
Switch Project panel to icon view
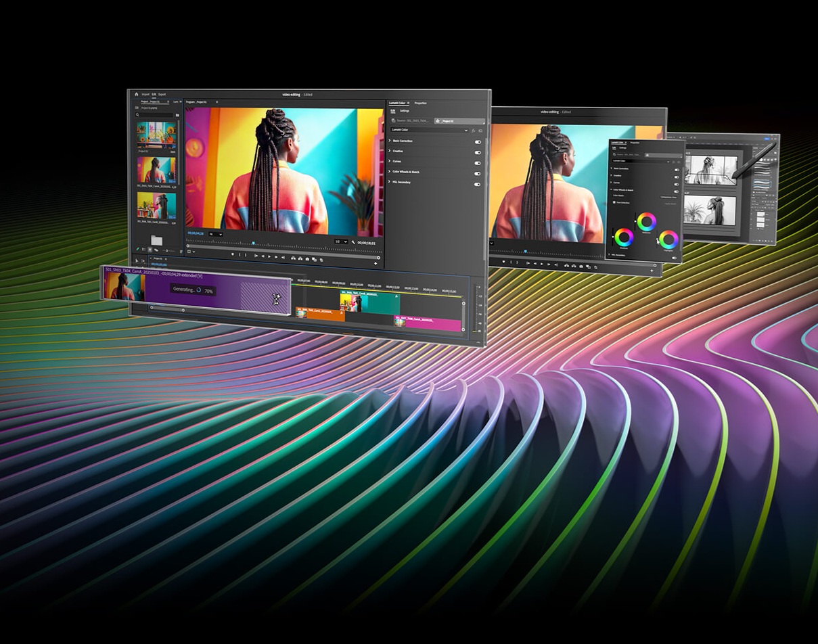[x=150, y=250]
